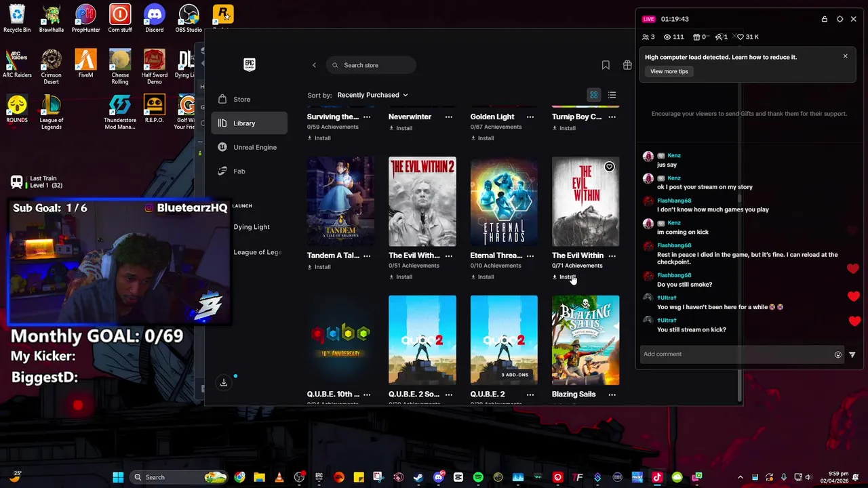Go back with the launcher back arrow
Viewport: 868px width, 488px height.
[314, 65]
